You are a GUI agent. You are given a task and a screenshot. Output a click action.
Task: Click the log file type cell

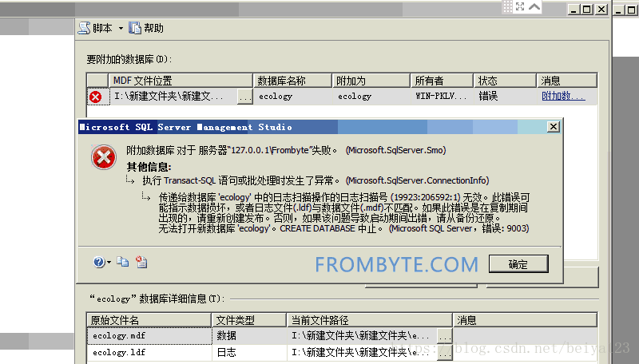249,353
